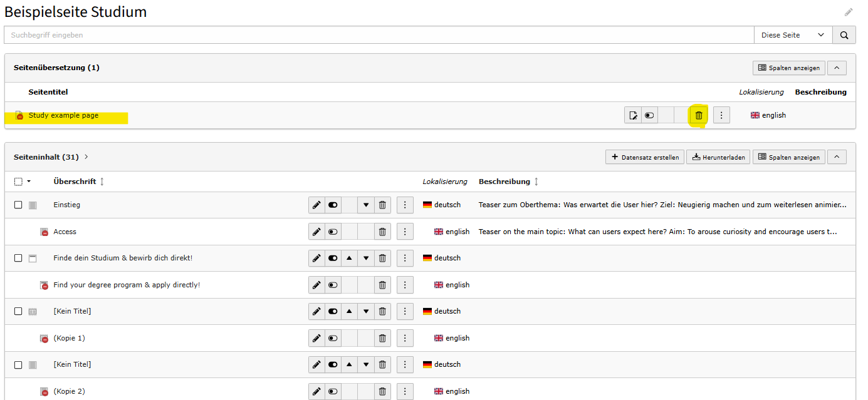Edit the Einstieg content element
868x400 pixels.
point(317,205)
